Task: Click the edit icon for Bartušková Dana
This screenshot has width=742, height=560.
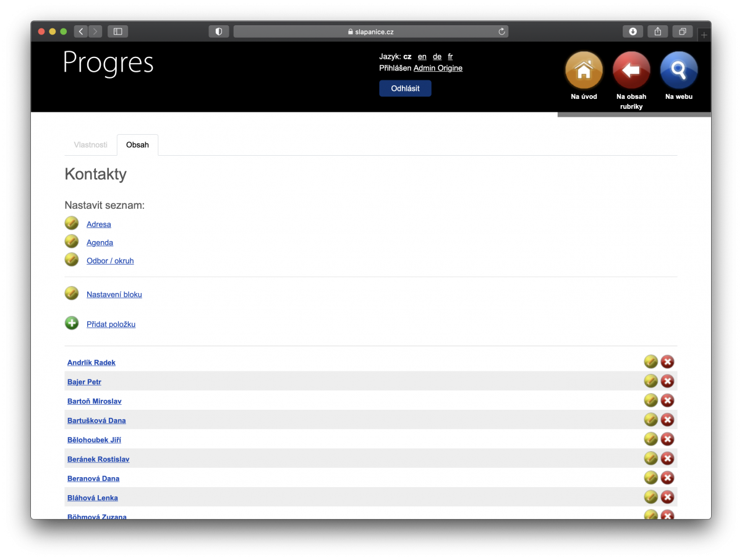Action: pos(650,420)
